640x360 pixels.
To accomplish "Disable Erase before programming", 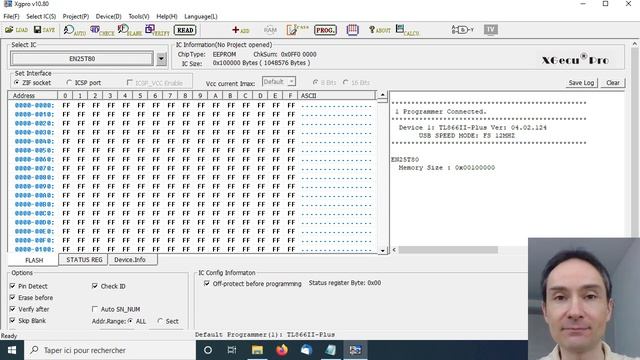I will tap(31, 298).
